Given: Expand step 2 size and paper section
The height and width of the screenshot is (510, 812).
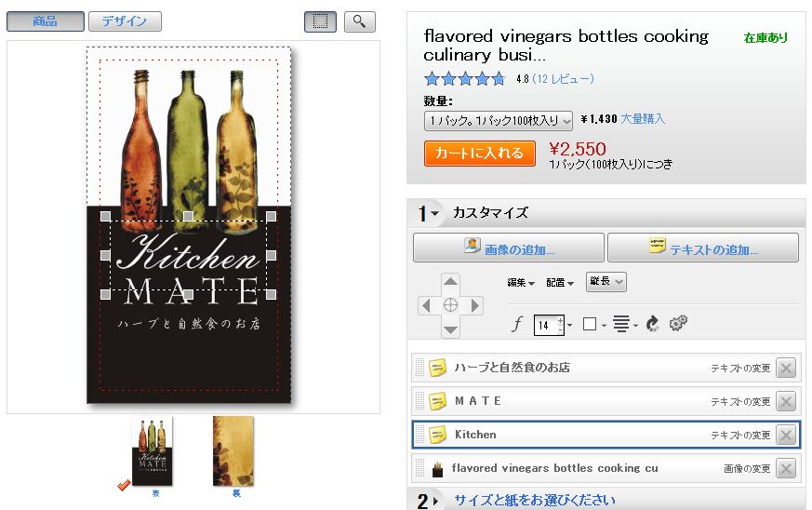Looking at the screenshot, I should [534, 500].
